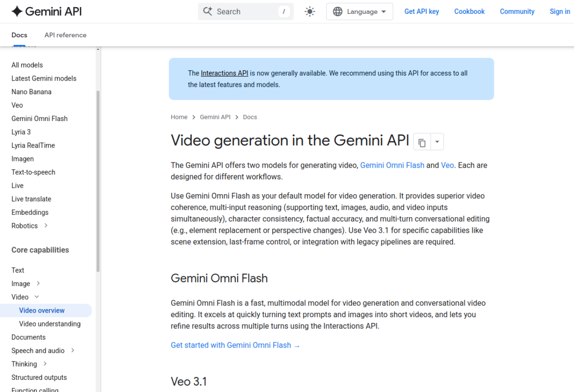
Task: Open the dropdown arrow beside the copy page icon
Action: (x=437, y=142)
